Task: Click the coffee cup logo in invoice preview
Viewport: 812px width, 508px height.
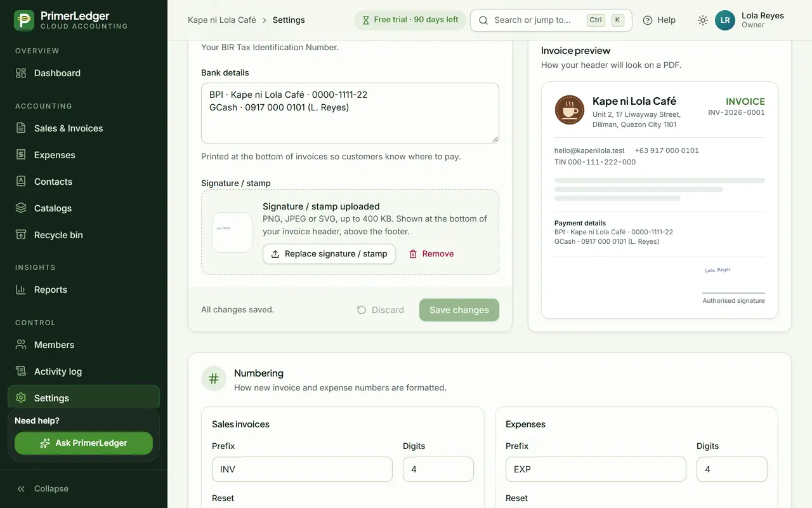Action: tap(570, 110)
